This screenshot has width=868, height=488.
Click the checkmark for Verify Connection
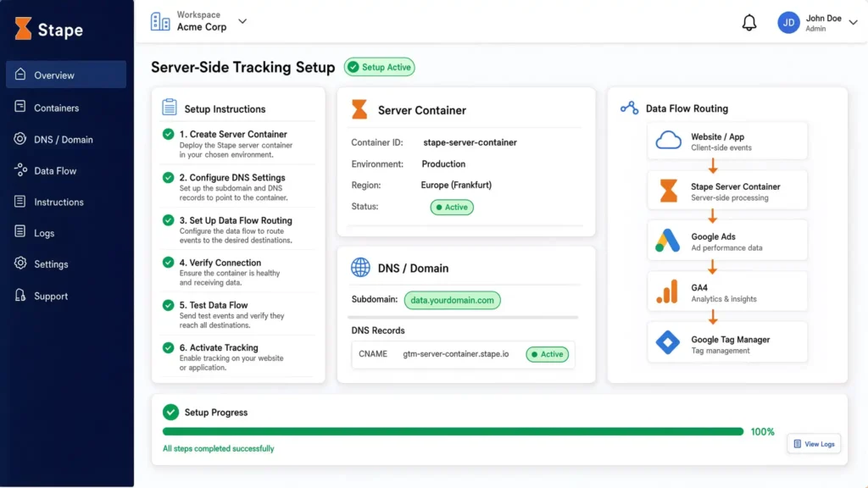coord(169,263)
